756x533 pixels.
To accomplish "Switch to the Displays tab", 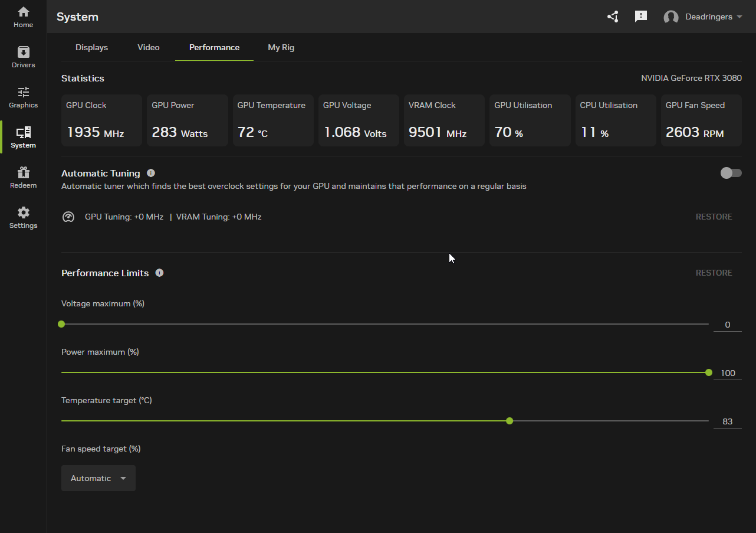I will coord(91,47).
